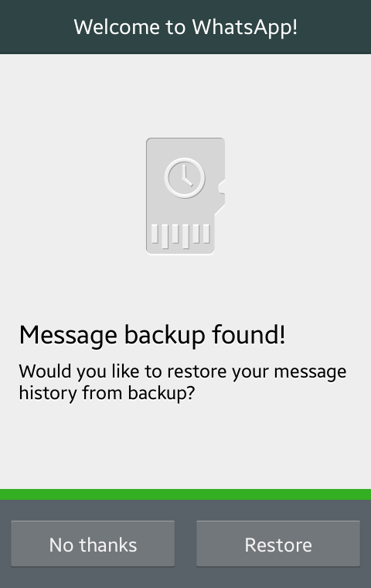This screenshot has height=588, width=371.
Task: Click the gray footer between the buttons
Action: [x=185, y=544]
